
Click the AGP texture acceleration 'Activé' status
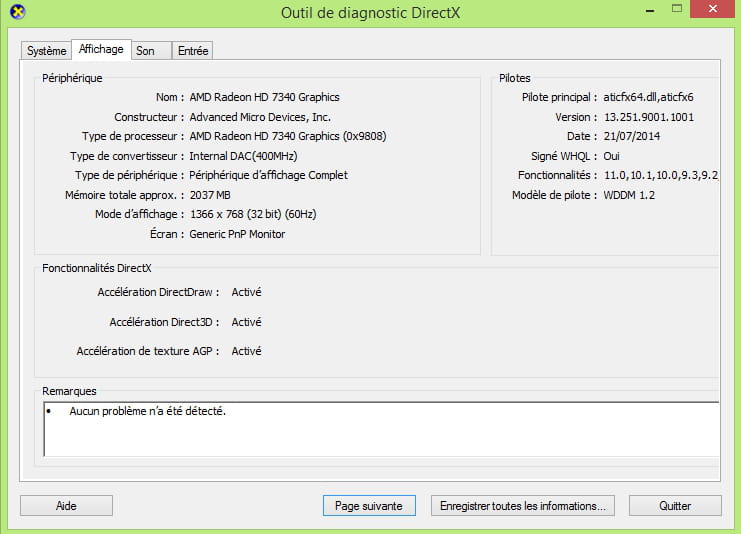coord(246,351)
